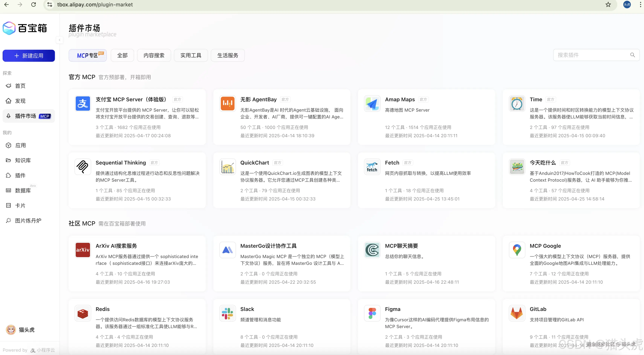Click the search magnifier icon
Viewport: 644px width, 355px height.
[x=633, y=55]
